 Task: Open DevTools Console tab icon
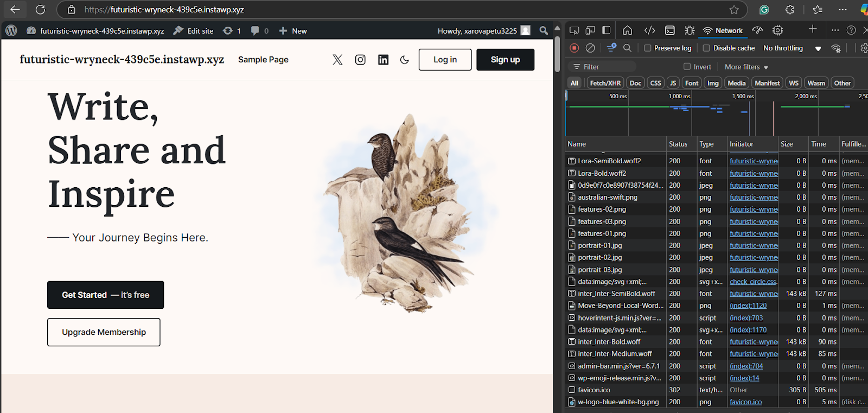(x=670, y=30)
